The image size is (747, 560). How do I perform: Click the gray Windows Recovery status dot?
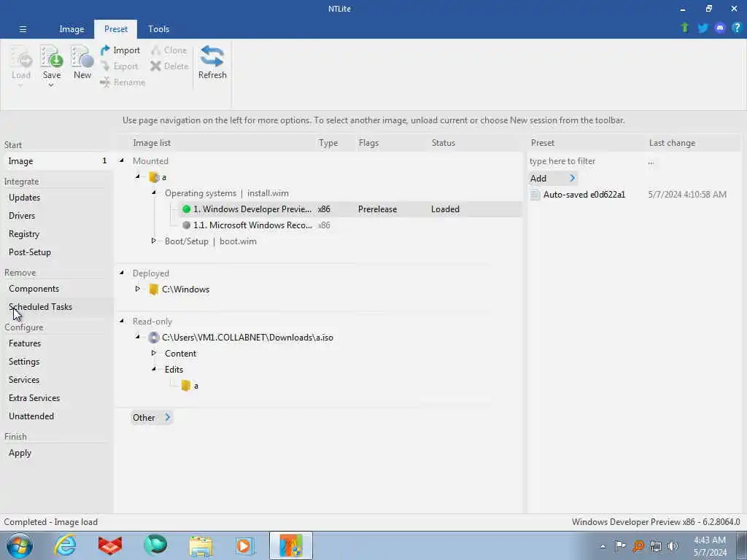[x=186, y=225]
